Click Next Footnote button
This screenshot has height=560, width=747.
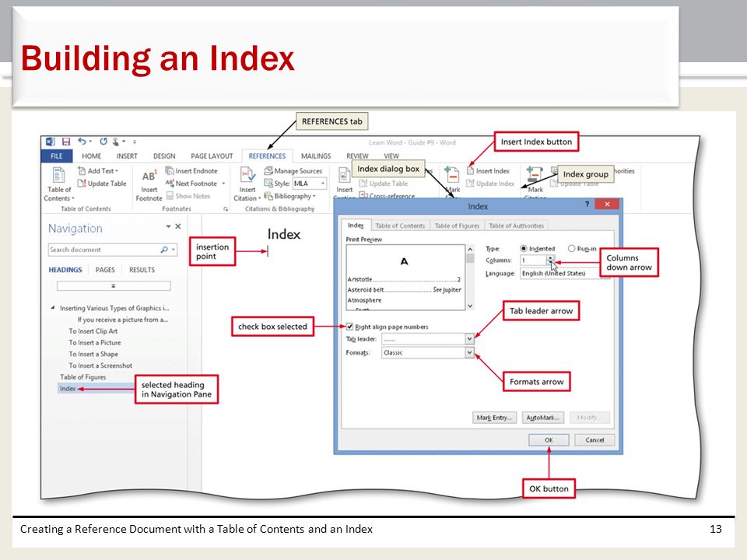coord(195,184)
